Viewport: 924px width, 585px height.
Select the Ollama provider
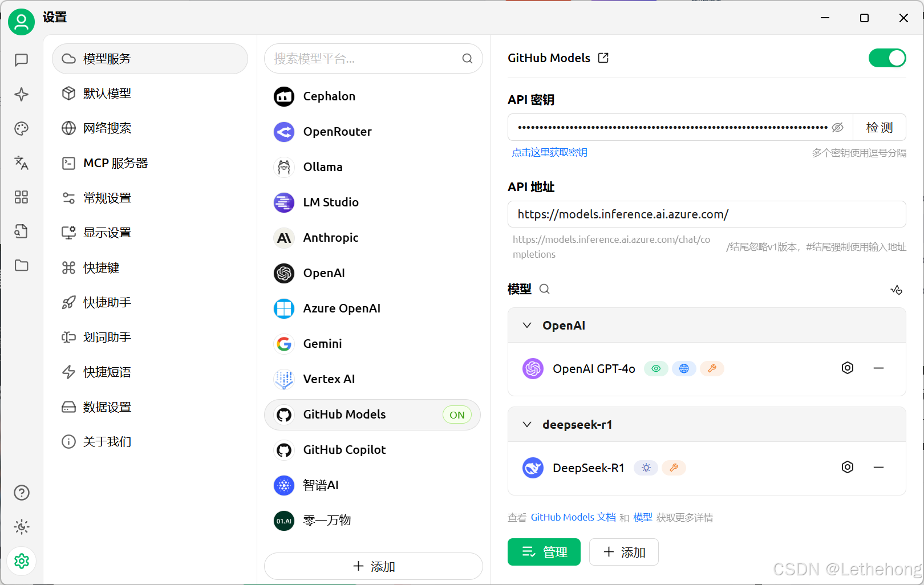(x=372, y=167)
